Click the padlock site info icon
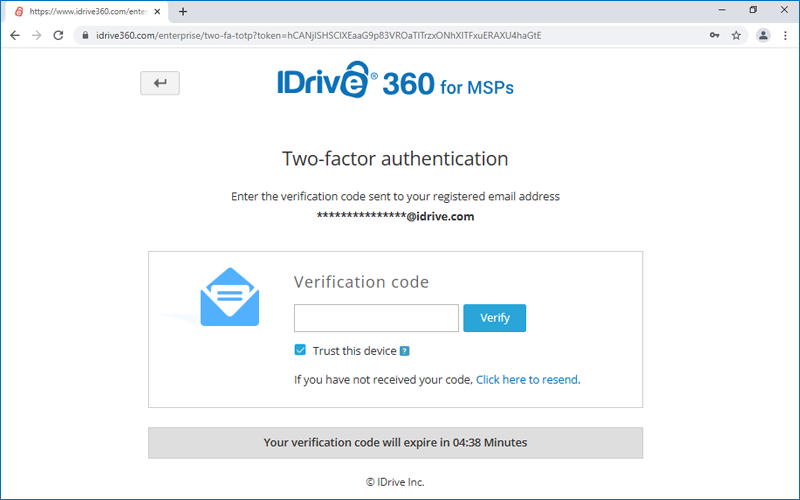Screen dimensions: 800x500 click(85, 35)
